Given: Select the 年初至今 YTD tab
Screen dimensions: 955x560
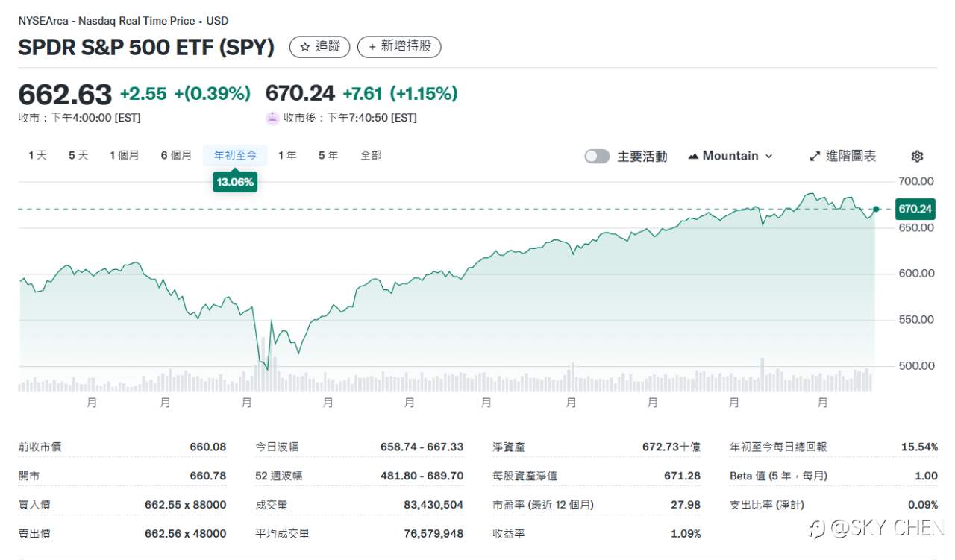Looking at the screenshot, I should click(x=235, y=155).
